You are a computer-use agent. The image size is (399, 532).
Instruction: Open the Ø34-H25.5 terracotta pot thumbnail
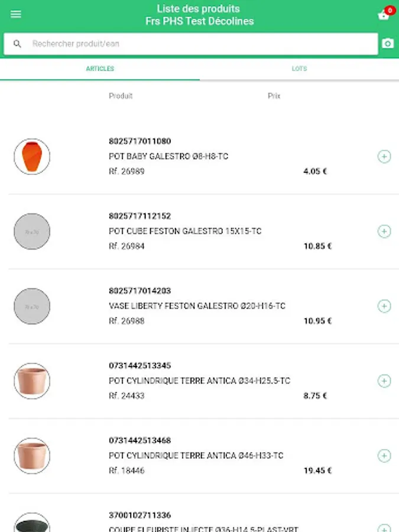[32, 381]
